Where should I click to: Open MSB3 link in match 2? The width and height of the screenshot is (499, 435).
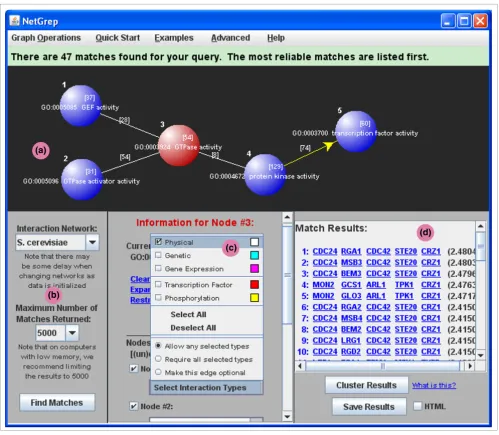click(351, 262)
